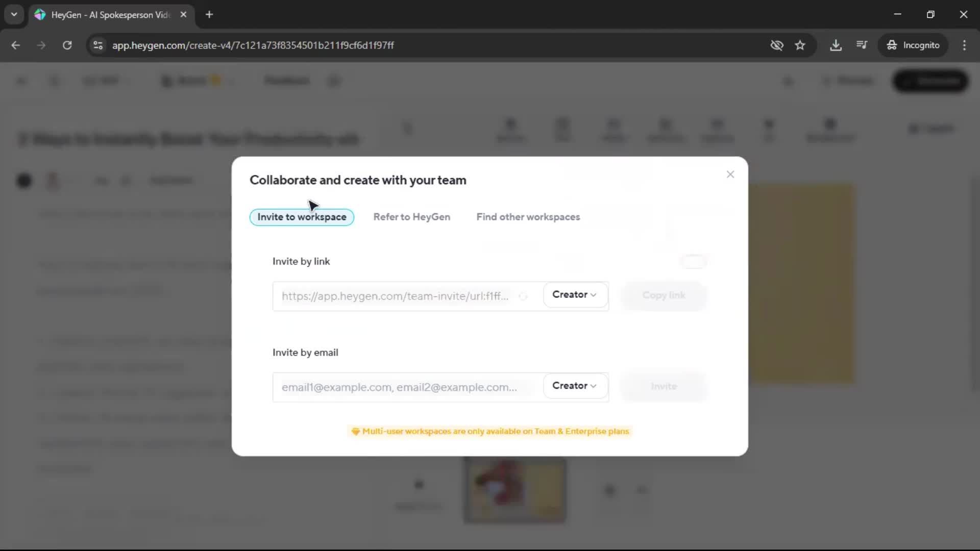The image size is (980, 551).
Task: Open Creator role dropdown for email invite
Action: tap(574, 386)
